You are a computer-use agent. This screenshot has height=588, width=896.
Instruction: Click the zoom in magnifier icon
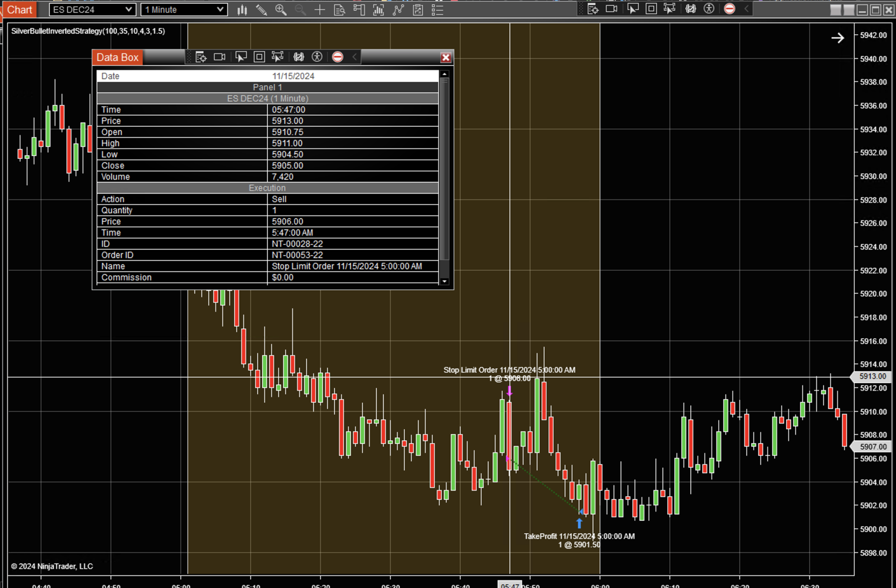click(x=281, y=10)
